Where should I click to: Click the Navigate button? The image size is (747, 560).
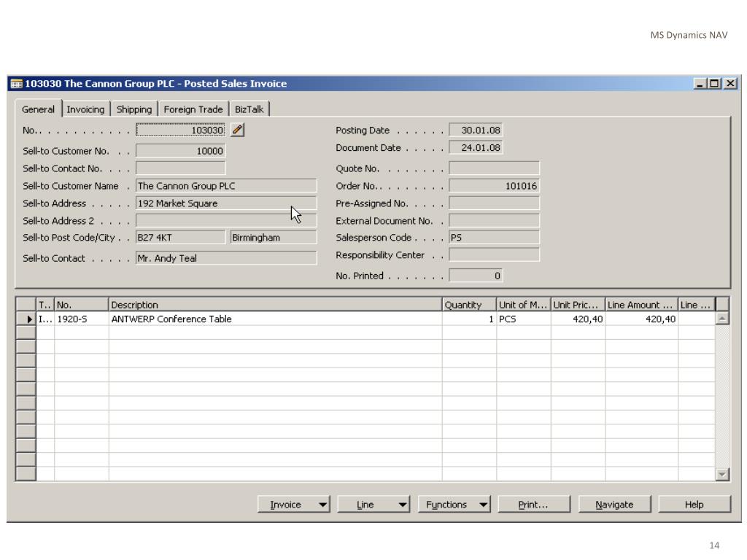point(614,505)
